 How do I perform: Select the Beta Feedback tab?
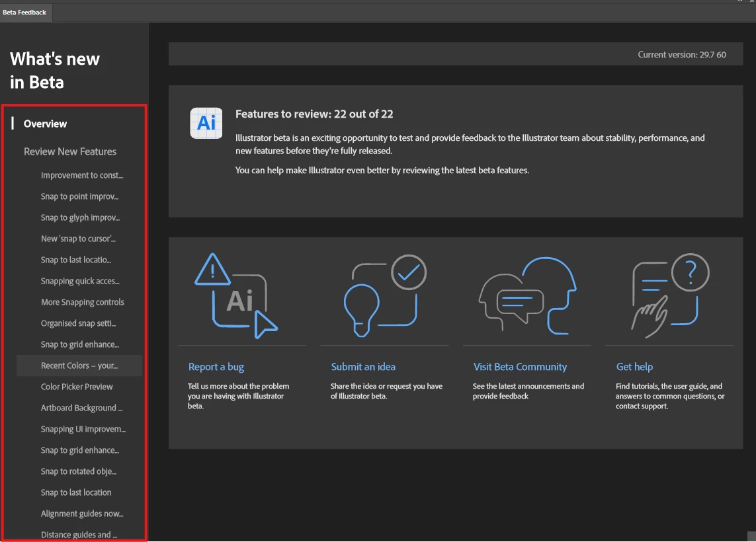(24, 12)
